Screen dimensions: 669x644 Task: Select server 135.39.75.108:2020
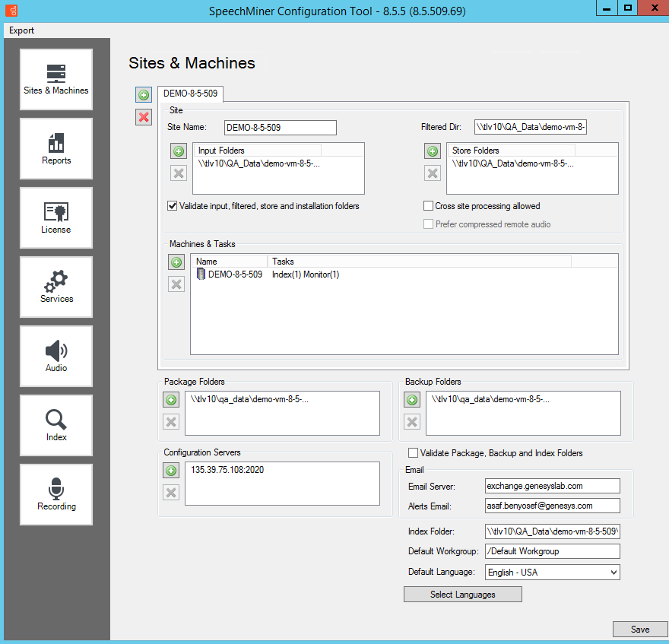227,470
